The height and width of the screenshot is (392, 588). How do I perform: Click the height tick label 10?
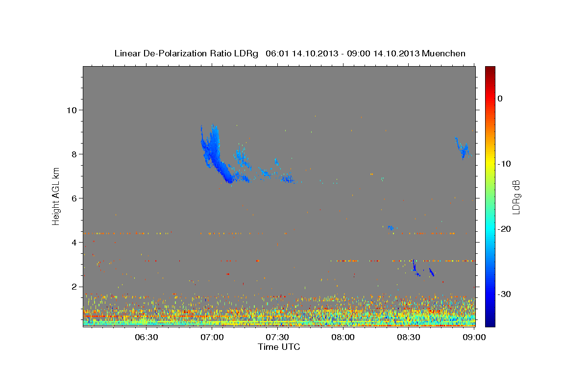coord(72,110)
